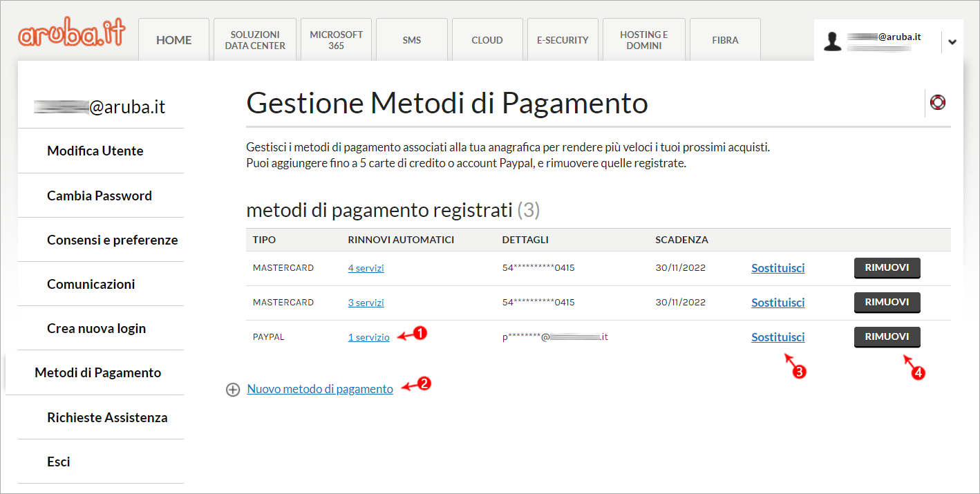Click the masked PayPal email detail
980x494 pixels.
click(x=555, y=337)
